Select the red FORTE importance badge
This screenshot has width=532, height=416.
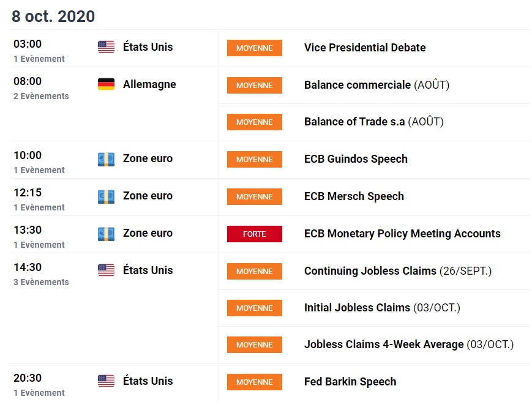coord(255,234)
